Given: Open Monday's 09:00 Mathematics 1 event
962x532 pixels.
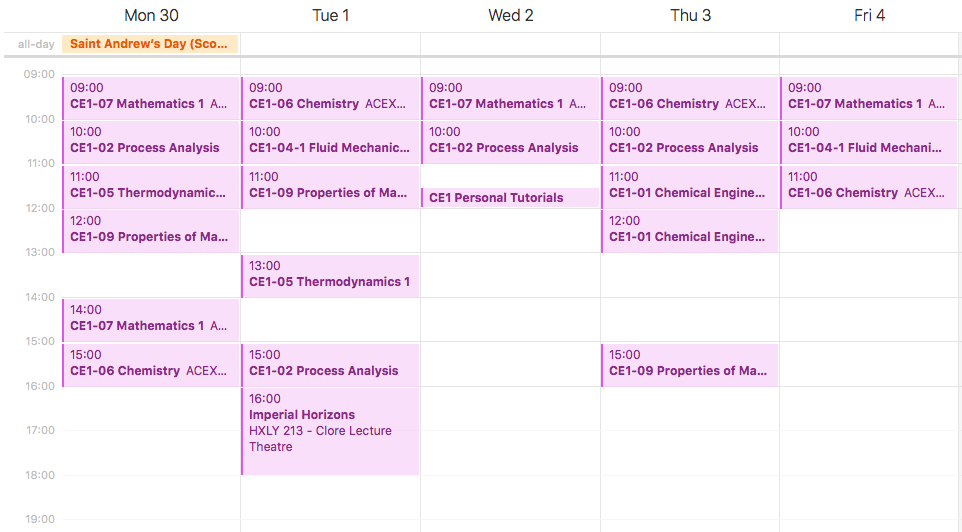Looking at the screenshot, I should point(151,97).
